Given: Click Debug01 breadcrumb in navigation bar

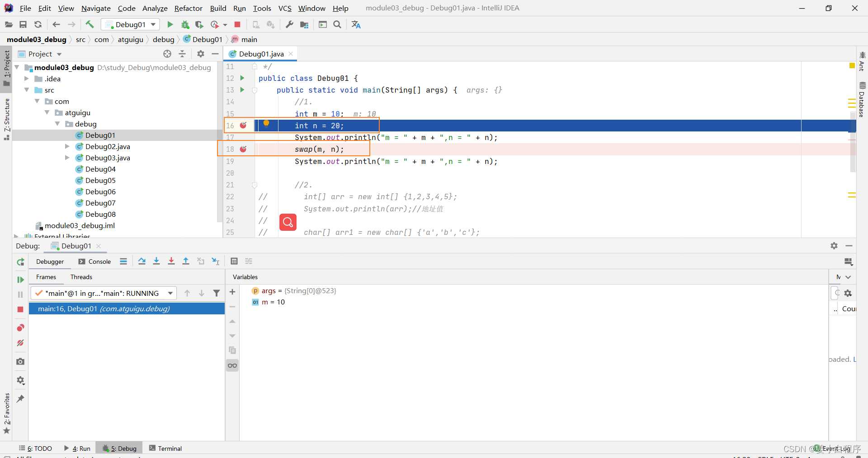Looking at the screenshot, I should (203, 39).
